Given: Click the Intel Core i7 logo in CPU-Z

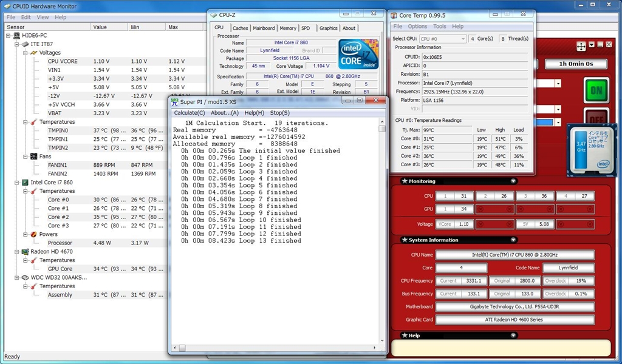Looking at the screenshot, I should pos(358,54).
